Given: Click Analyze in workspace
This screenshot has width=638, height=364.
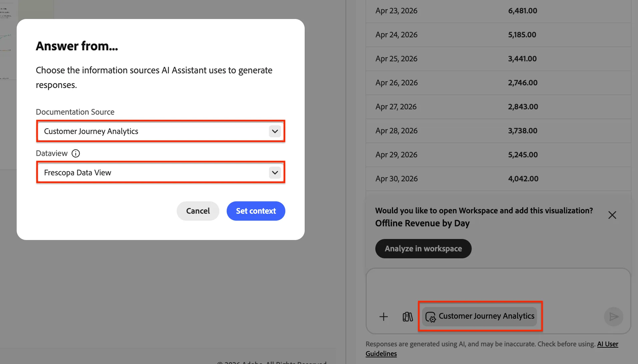Looking at the screenshot, I should coord(423,249).
